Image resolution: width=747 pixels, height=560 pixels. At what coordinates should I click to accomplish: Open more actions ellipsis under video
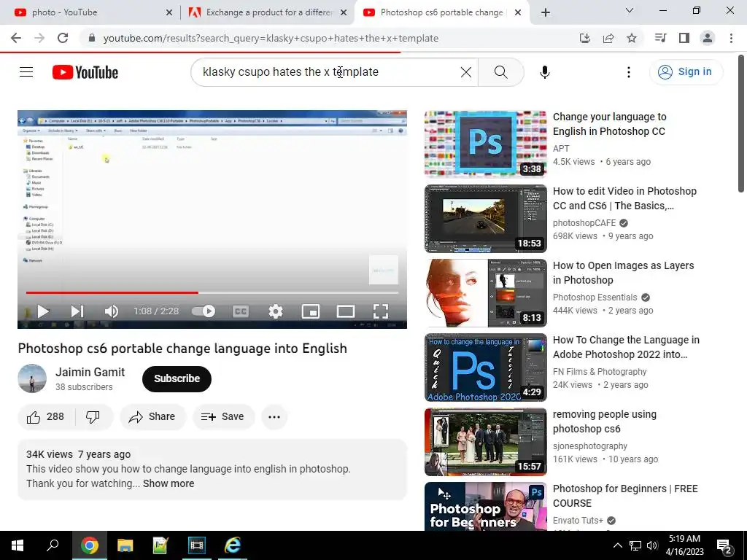pos(274,416)
